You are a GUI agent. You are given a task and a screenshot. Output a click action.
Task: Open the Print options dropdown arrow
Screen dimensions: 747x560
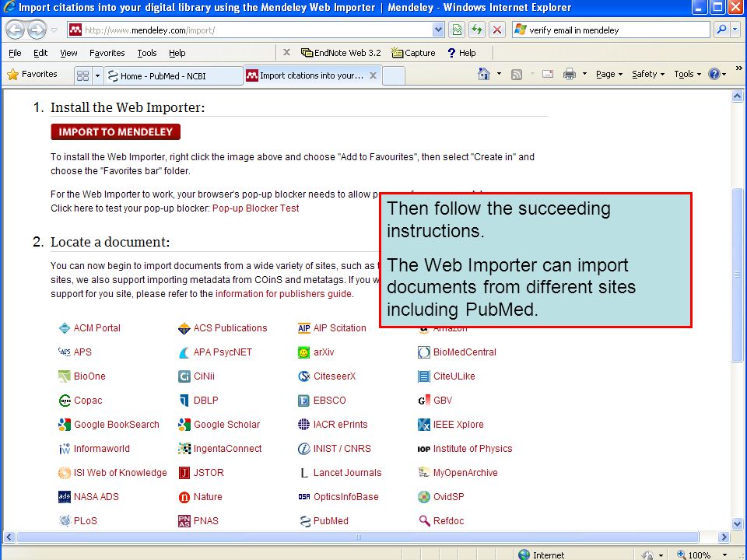click(x=584, y=74)
